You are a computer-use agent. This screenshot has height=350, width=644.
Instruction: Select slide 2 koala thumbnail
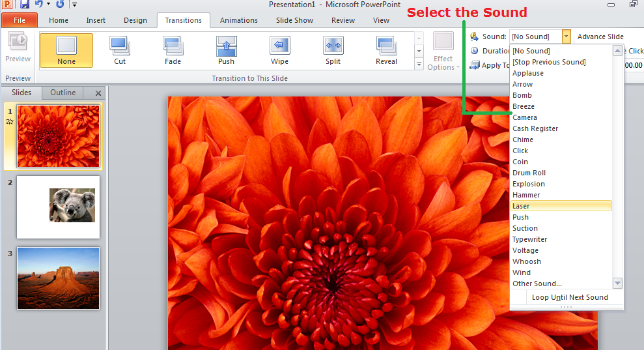coord(58,207)
